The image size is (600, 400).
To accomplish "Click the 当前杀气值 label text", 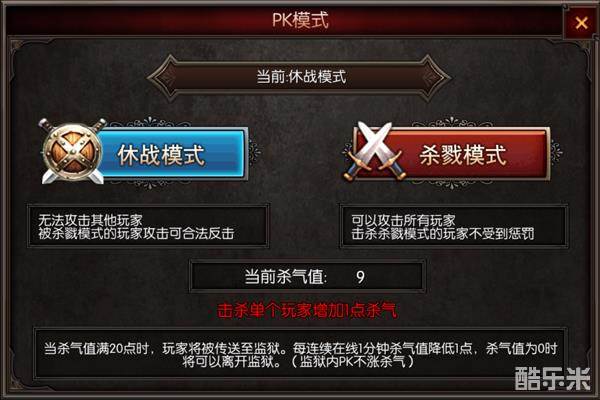I will tap(286, 276).
